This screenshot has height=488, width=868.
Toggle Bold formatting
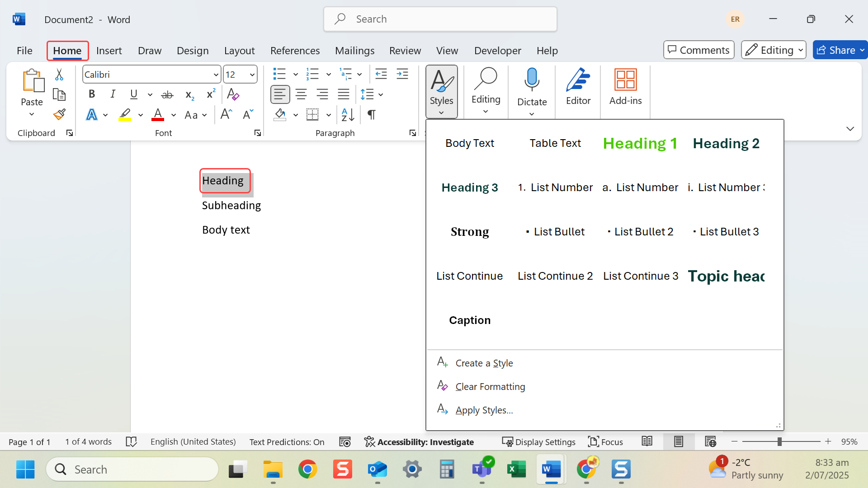(92, 94)
